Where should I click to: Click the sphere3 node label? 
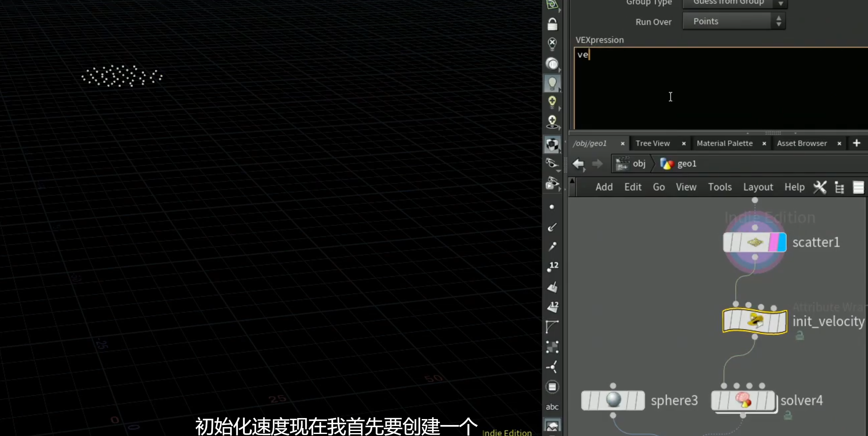[674, 401]
